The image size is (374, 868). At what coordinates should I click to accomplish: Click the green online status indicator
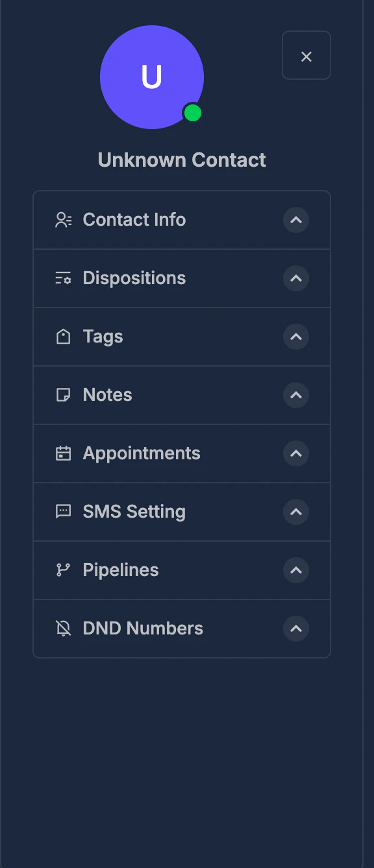click(x=192, y=112)
